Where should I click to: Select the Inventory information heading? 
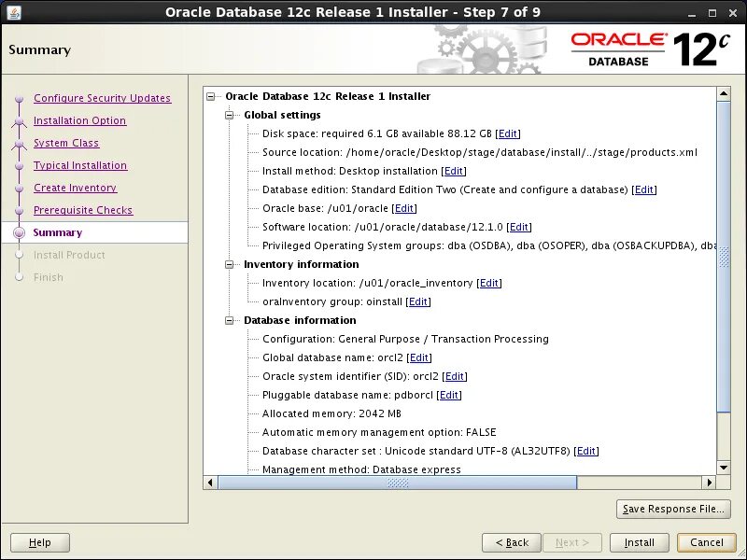301,264
